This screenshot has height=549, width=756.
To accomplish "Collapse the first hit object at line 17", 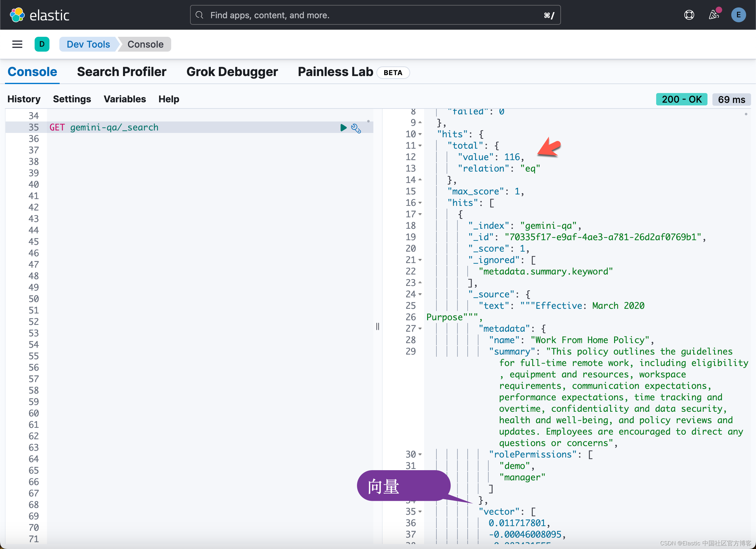I will 420,214.
